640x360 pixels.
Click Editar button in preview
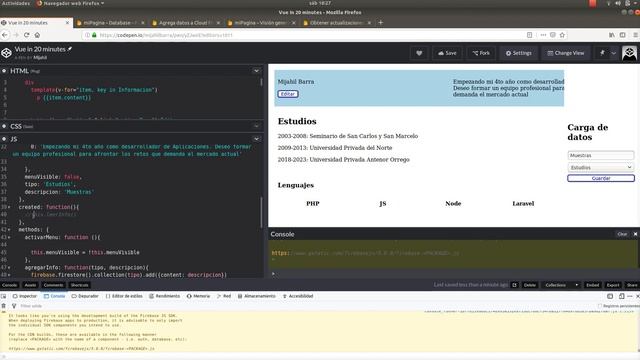(x=288, y=94)
